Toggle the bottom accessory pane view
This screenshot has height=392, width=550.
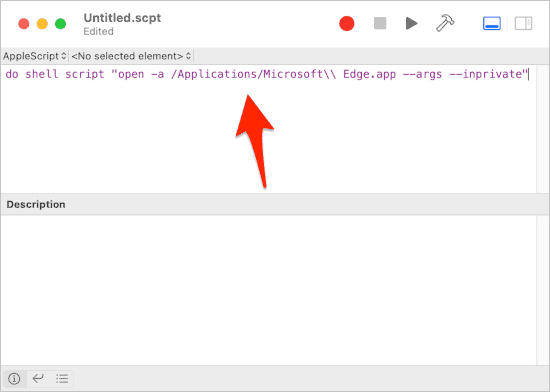coord(492,23)
